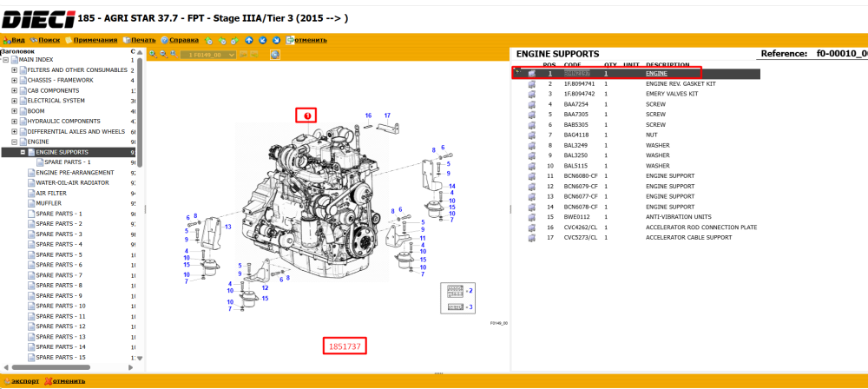Image resolution: width=868 pixels, height=389 pixels.
Task: Click cart icon for ACCELERATOR ROD CONNECTION PLATE
Action: pyautogui.click(x=532, y=227)
